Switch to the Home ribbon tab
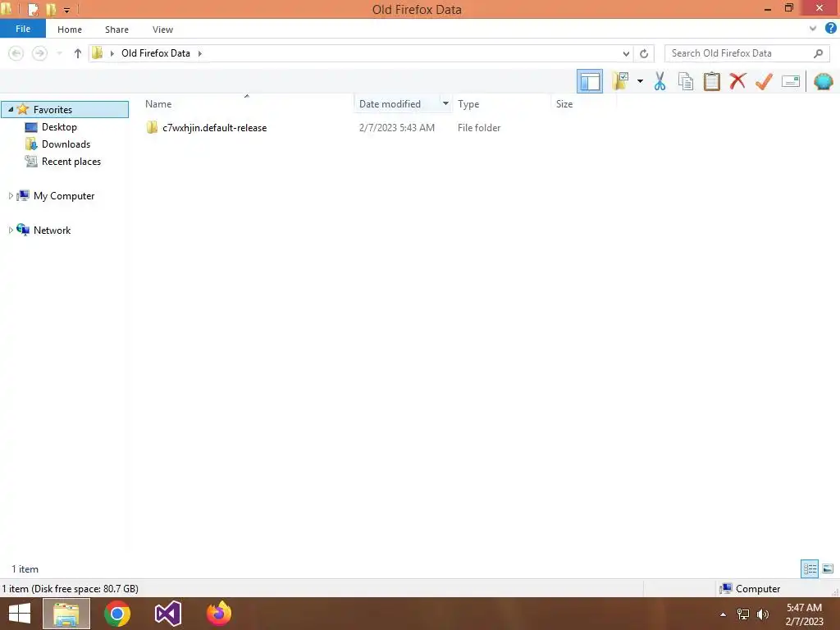Image resolution: width=840 pixels, height=630 pixels. coord(70,30)
